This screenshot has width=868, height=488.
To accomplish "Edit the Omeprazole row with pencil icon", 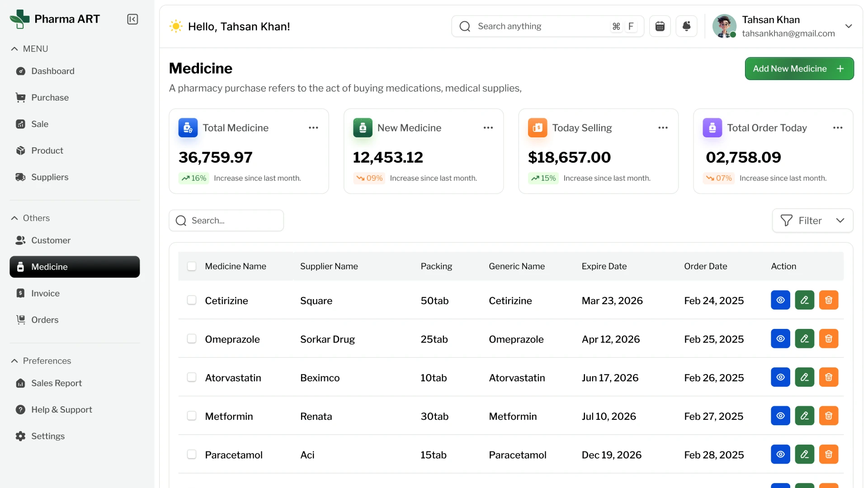I will coord(804,338).
